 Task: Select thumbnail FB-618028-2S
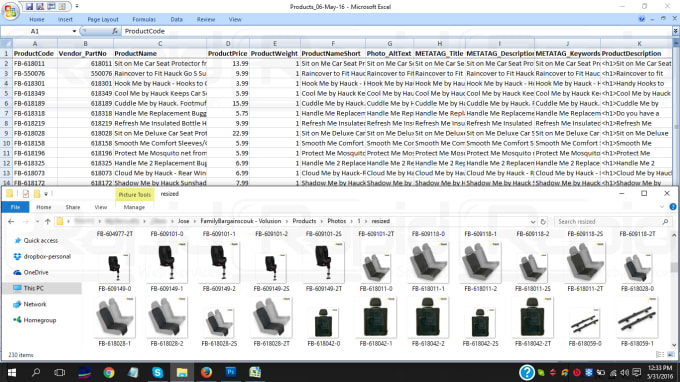pos(219,322)
